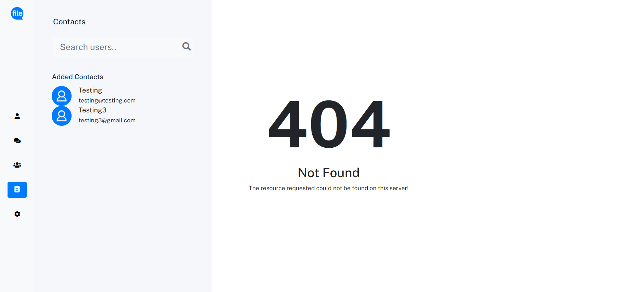Open the chats sidebar icon

tap(17, 141)
